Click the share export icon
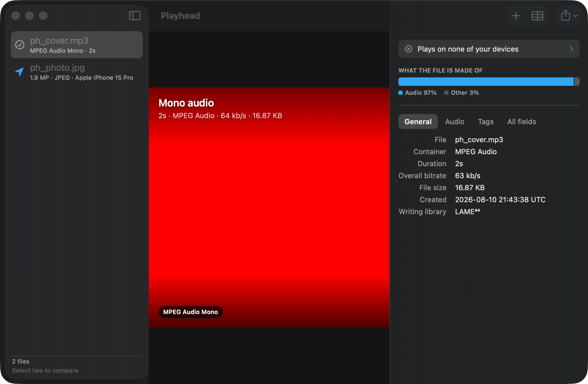The image size is (588, 384). click(565, 15)
